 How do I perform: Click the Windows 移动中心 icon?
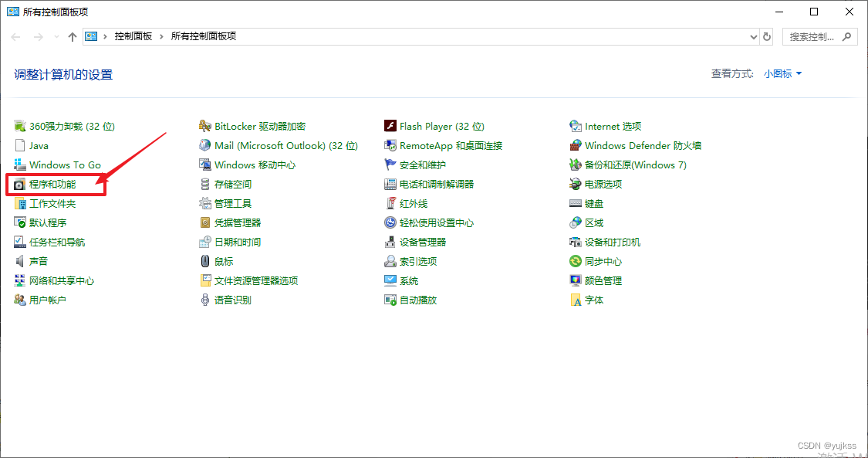[x=205, y=165]
